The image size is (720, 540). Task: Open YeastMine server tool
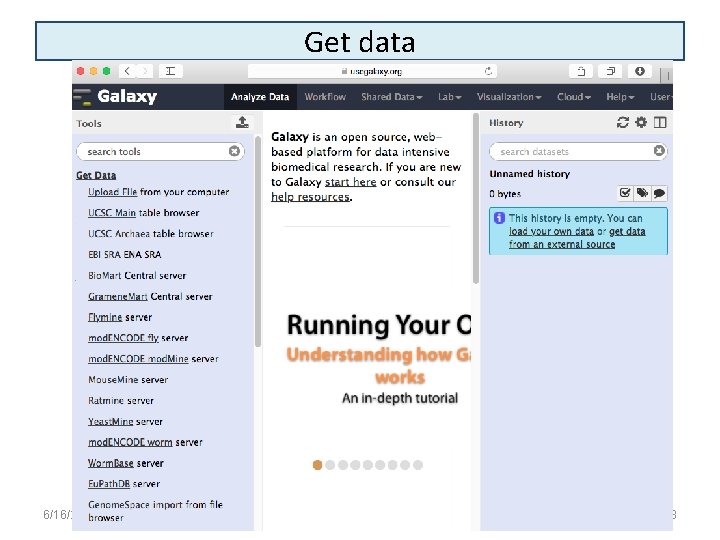click(125, 422)
